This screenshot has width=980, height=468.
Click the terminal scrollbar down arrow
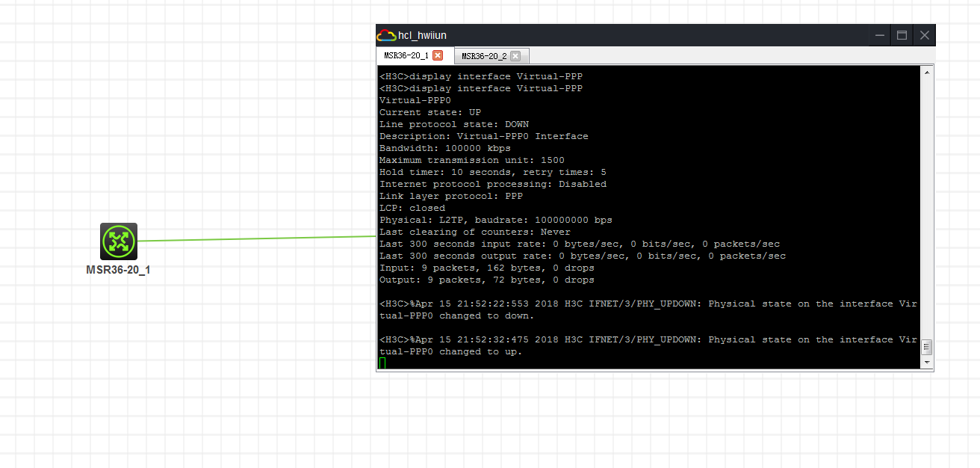pyautogui.click(x=927, y=363)
